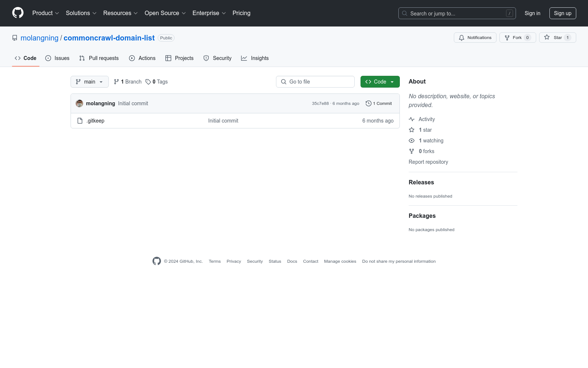
Task: Open the repository Code tab file icon
Action: pos(18,58)
